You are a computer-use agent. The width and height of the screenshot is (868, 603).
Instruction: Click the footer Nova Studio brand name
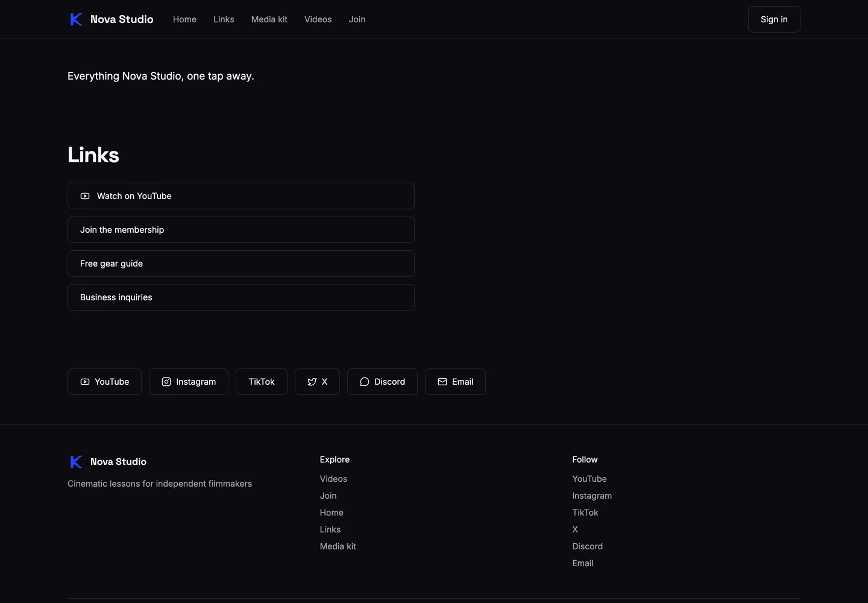click(x=118, y=462)
